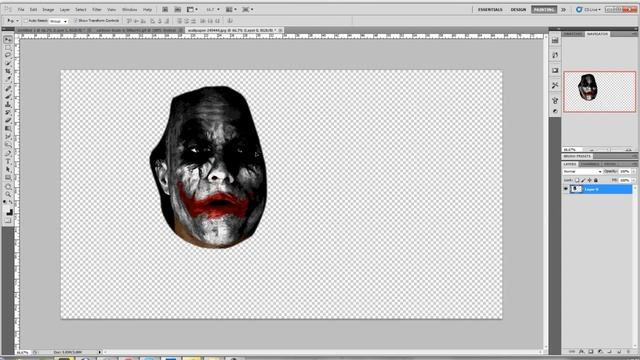
Task: Open the Fill slider arrow
Action: click(x=633, y=180)
